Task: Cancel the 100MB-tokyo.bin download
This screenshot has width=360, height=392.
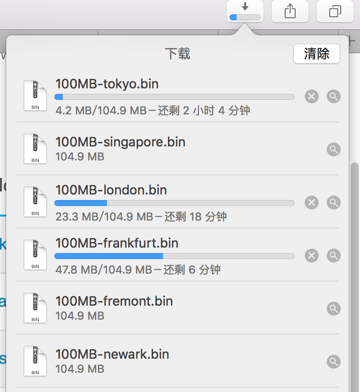Action: (x=312, y=97)
